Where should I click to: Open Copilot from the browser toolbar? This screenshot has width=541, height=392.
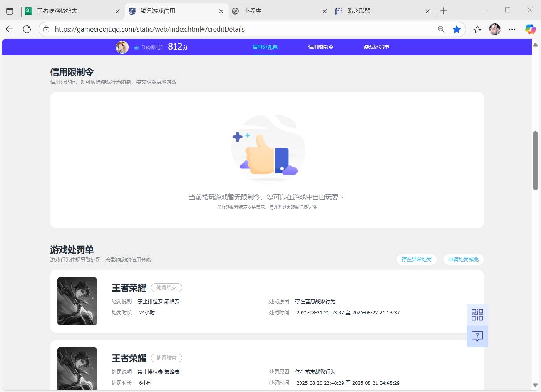530,29
